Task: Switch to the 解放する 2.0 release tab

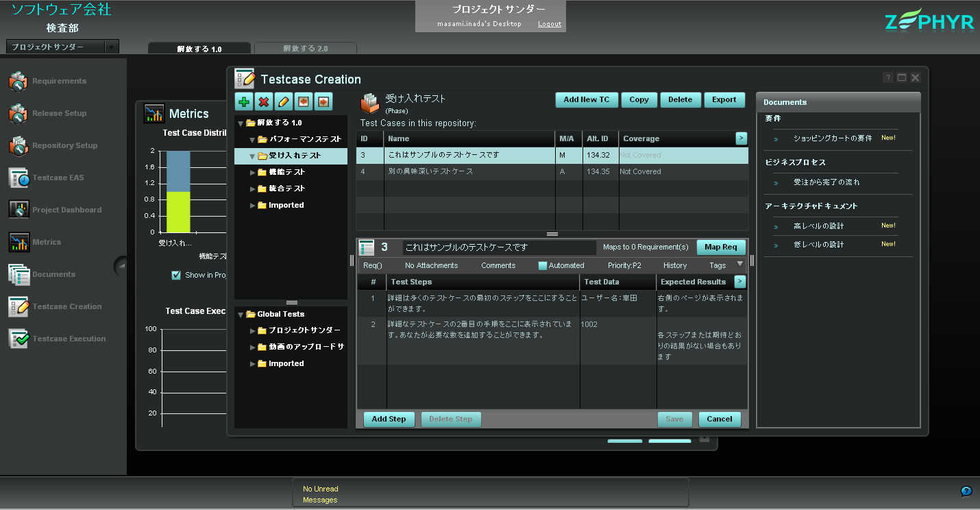Action: pos(306,49)
